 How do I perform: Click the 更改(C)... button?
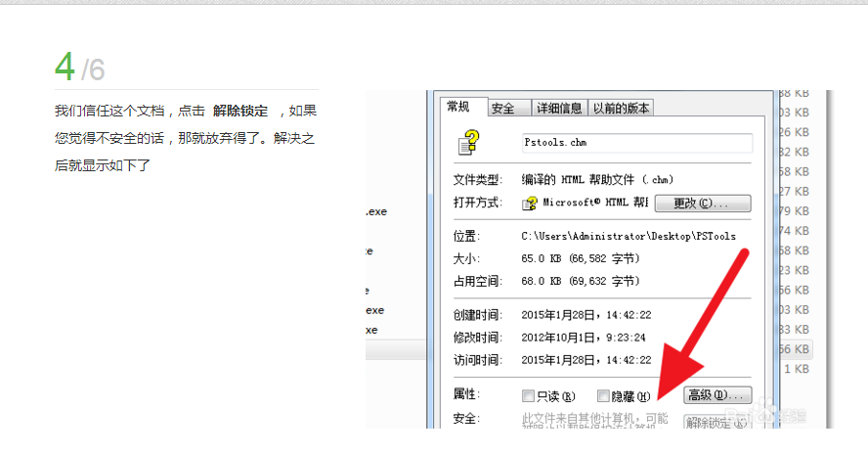click(703, 204)
